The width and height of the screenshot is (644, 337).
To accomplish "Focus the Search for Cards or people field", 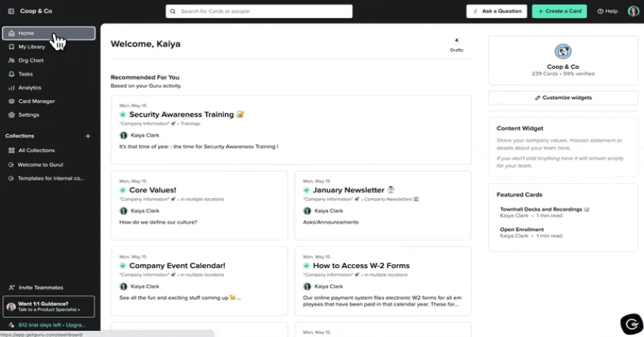I will pos(259,11).
